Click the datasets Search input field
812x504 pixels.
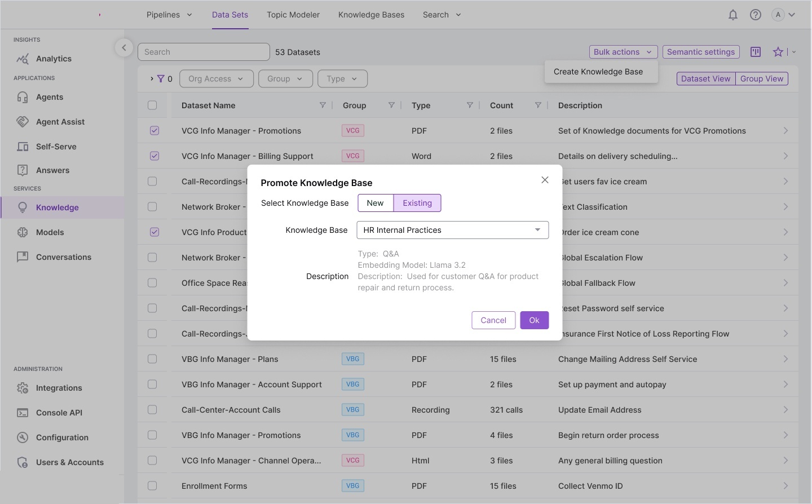(204, 52)
